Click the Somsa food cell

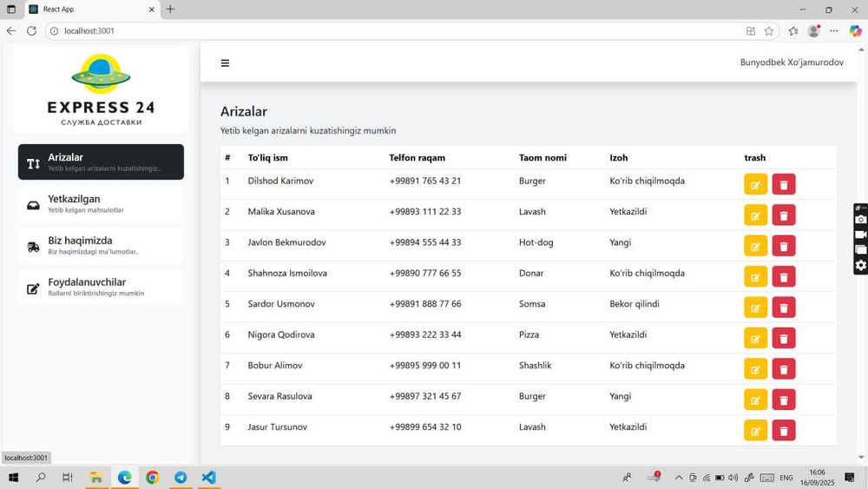(532, 304)
